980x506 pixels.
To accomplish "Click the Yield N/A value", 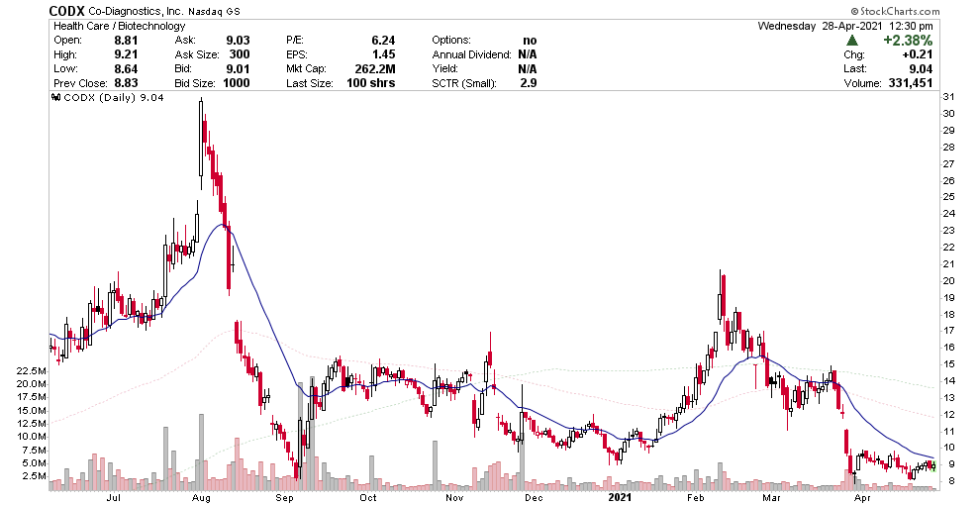I will (x=527, y=68).
